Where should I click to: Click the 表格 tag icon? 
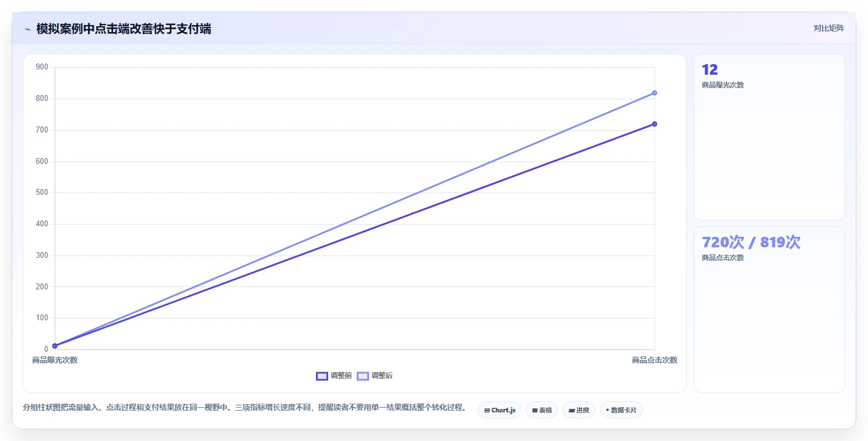535,411
